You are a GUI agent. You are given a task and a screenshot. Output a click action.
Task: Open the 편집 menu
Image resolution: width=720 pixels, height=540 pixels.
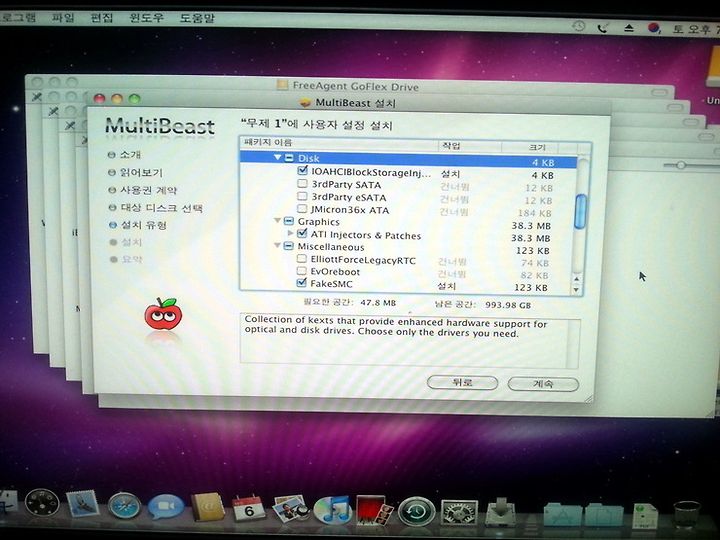click(x=101, y=18)
